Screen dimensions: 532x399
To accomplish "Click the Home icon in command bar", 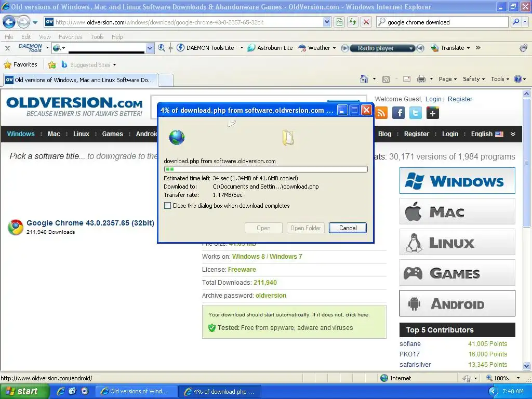I will [364, 79].
